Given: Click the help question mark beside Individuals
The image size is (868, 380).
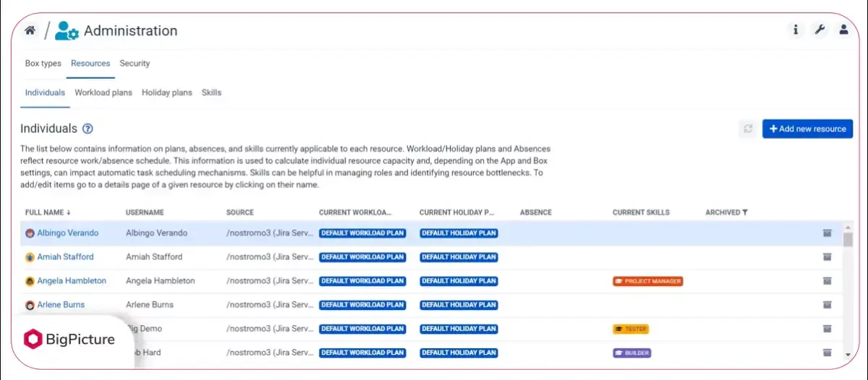Looking at the screenshot, I should [88, 129].
